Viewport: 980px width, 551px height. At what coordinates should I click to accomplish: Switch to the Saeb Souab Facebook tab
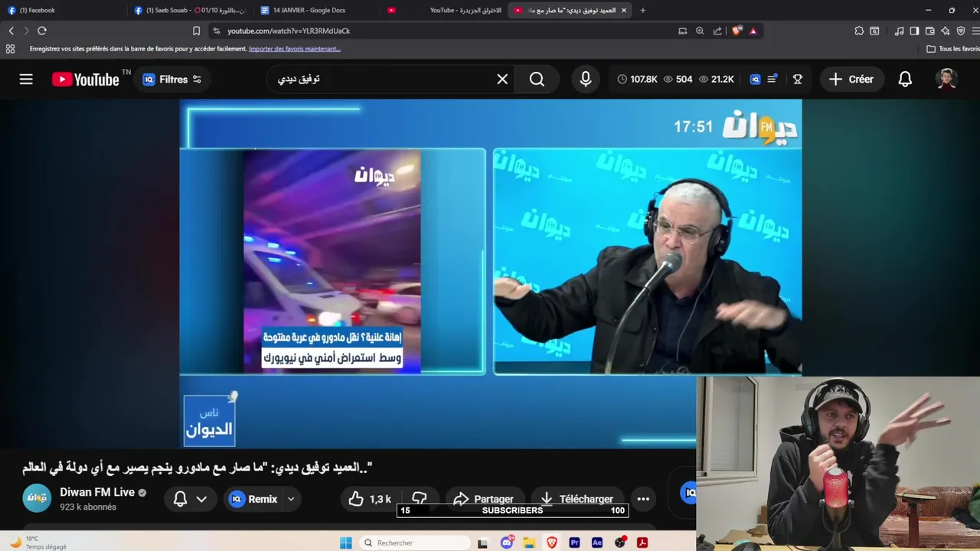(189, 10)
